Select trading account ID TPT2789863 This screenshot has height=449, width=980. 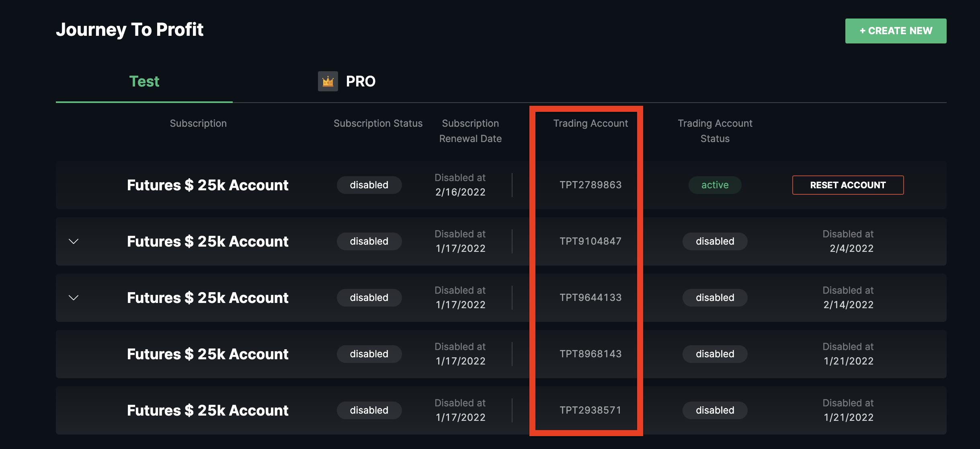(590, 185)
